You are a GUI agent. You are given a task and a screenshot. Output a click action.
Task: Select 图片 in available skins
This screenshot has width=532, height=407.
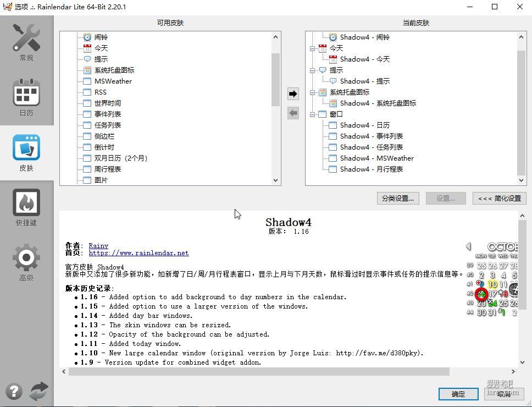[x=101, y=180]
